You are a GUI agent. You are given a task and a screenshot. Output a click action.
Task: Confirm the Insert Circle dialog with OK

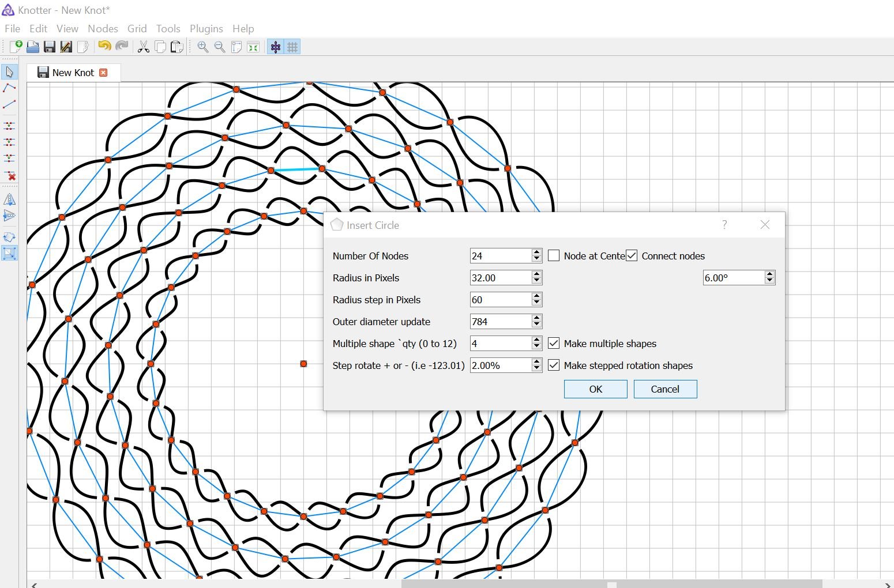pyautogui.click(x=596, y=389)
